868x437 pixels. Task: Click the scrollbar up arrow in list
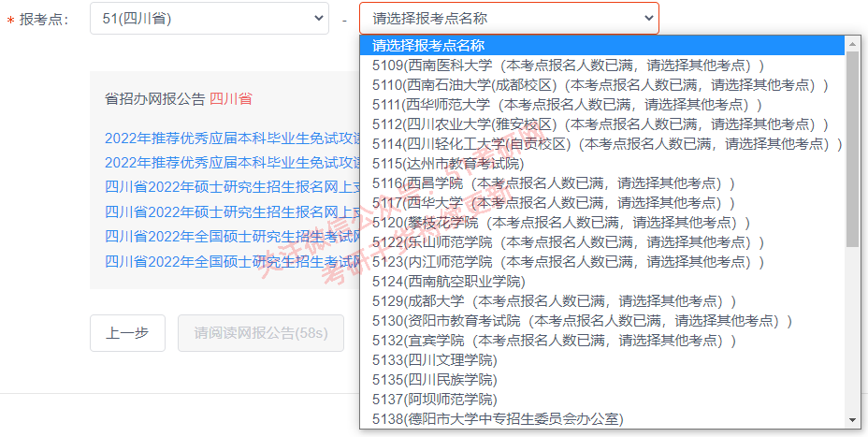click(852, 43)
